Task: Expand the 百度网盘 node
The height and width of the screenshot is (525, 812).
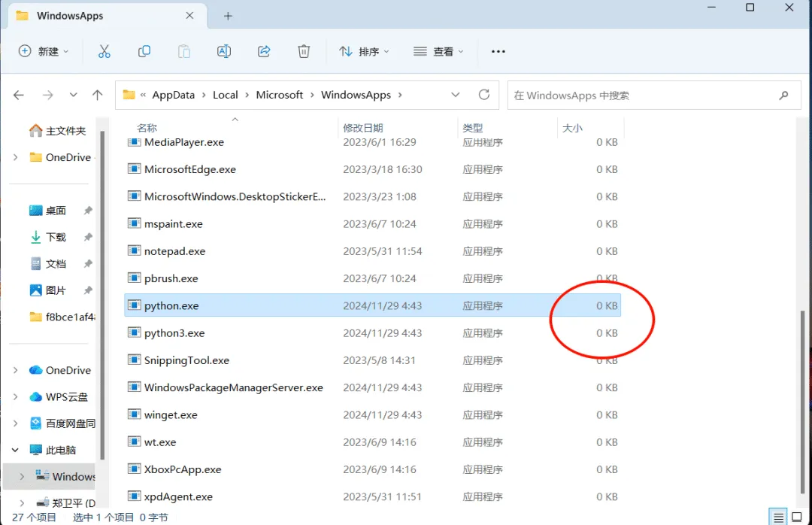Action: pos(16,423)
